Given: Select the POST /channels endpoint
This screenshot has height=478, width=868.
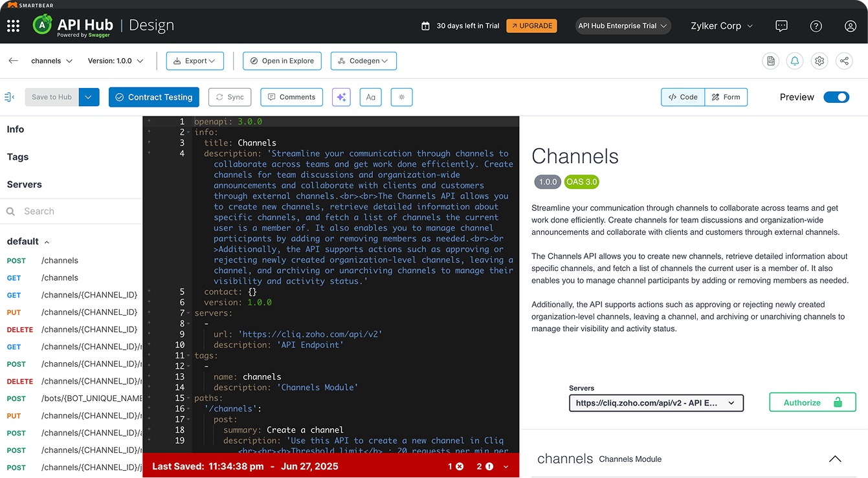Looking at the screenshot, I should tap(60, 261).
